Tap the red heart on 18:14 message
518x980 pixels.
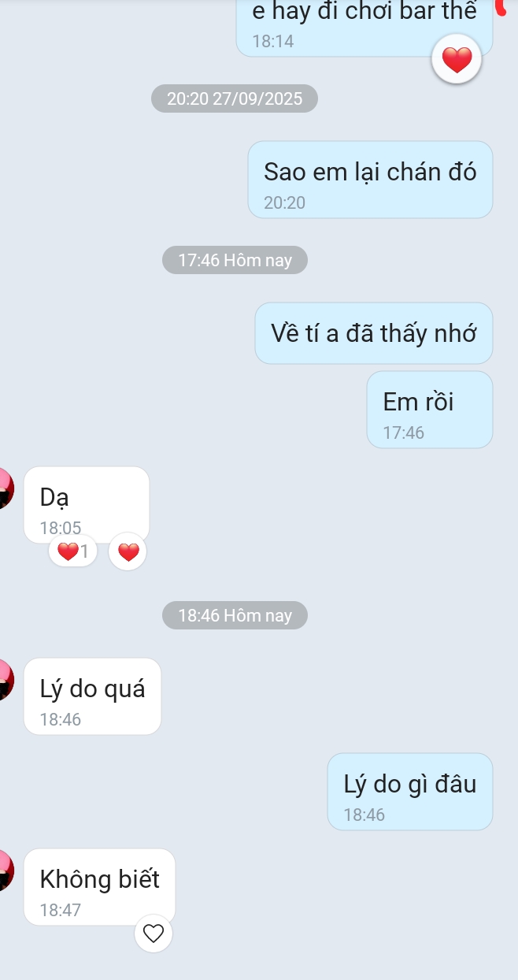(x=457, y=59)
